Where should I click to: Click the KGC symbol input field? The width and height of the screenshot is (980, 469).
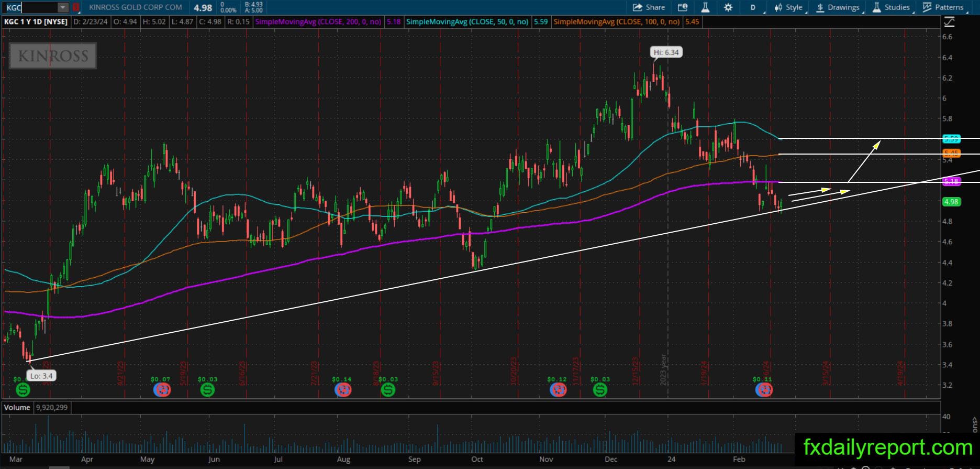point(30,7)
